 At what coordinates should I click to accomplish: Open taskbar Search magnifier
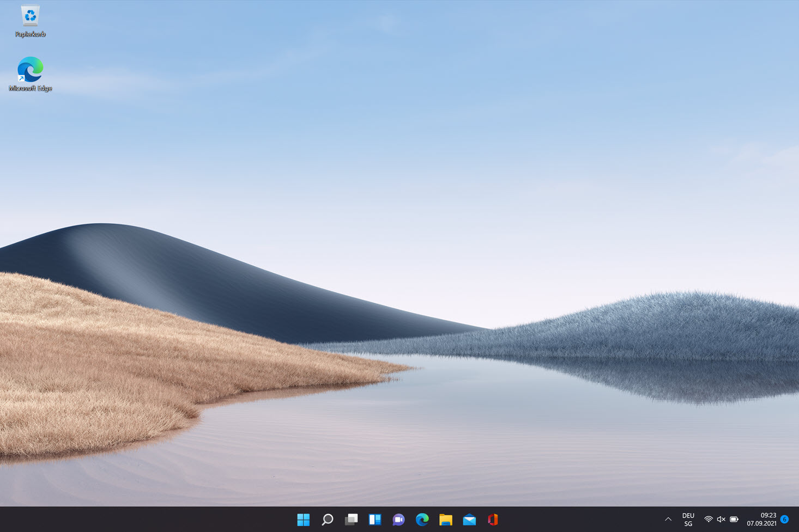click(328, 519)
